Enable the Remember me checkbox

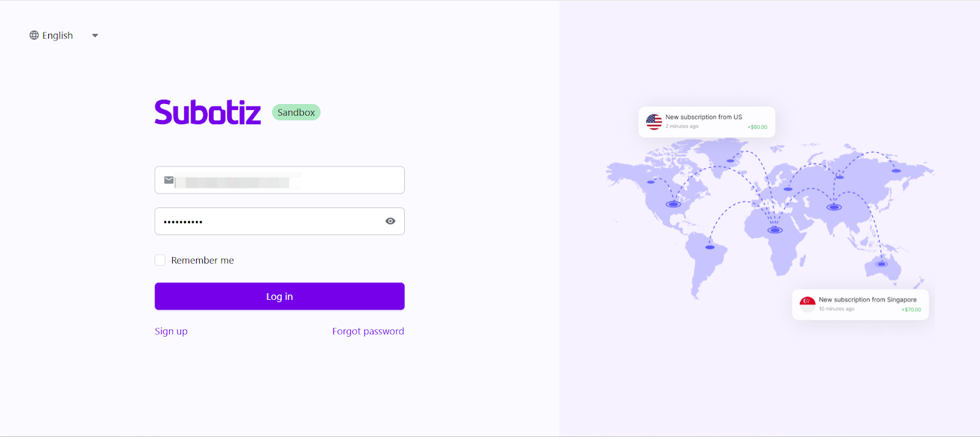[x=160, y=260]
